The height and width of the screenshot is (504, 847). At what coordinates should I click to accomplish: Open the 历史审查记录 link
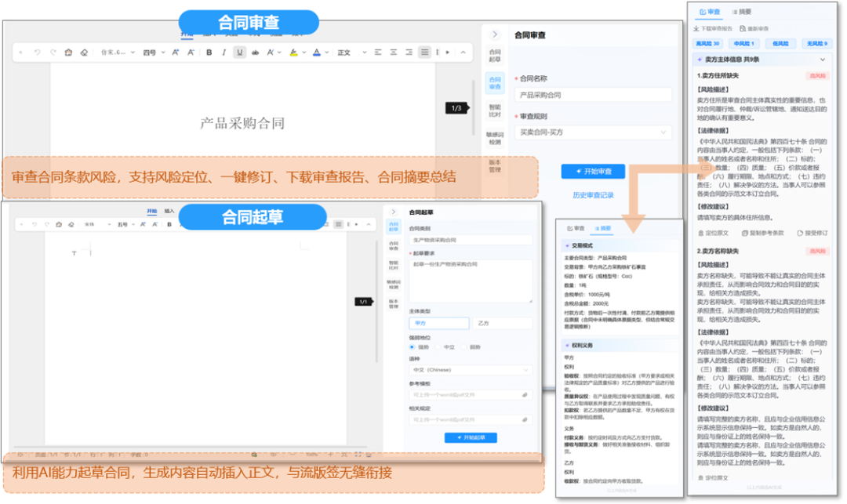coord(592,195)
